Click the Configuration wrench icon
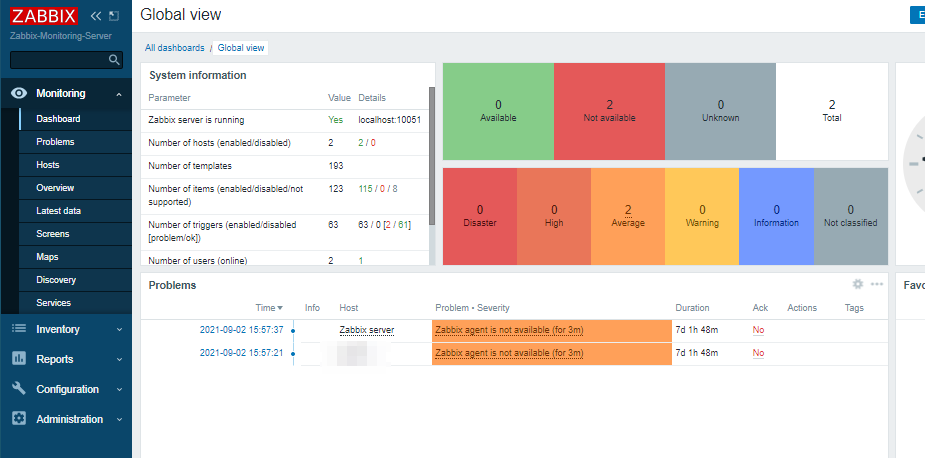Image resolution: width=925 pixels, height=458 pixels. (19, 388)
